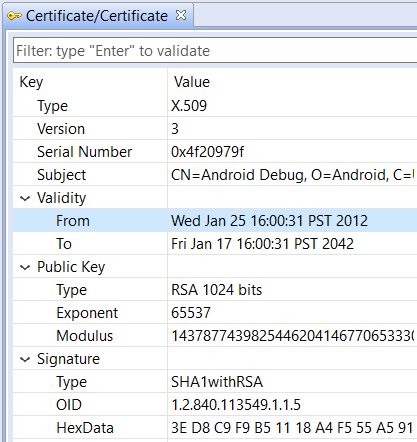Close the Certificate/Certificate tab
This screenshot has height=442, width=417.
(x=181, y=15)
